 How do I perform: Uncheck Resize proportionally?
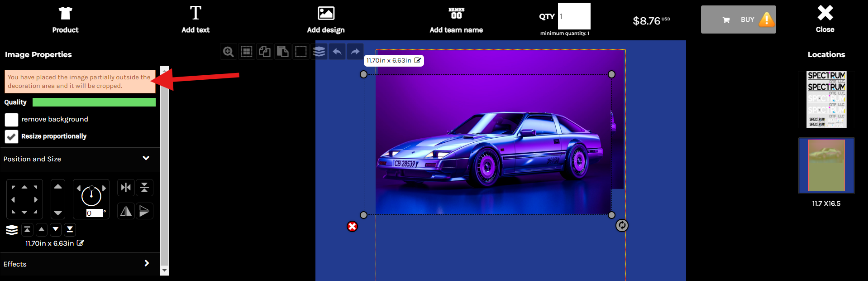(11, 136)
